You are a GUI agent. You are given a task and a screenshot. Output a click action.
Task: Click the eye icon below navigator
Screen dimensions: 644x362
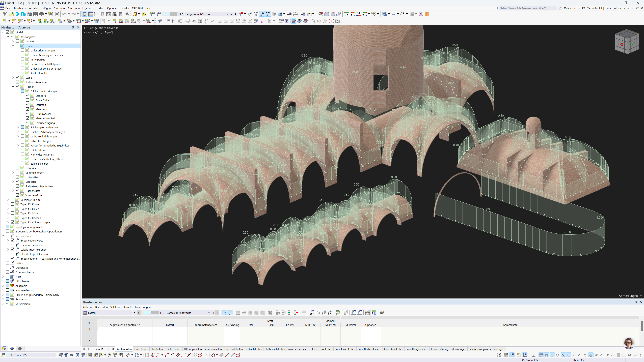click(12, 349)
